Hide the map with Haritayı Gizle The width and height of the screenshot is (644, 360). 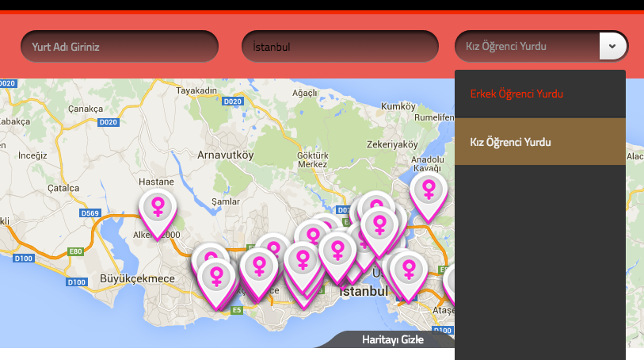pyautogui.click(x=393, y=339)
